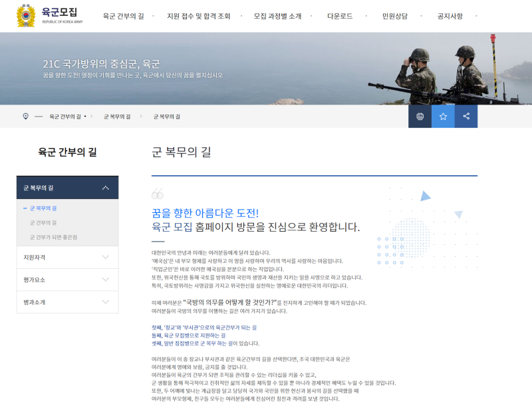Collapse the 군 복무의 길 sidebar menu
Screen dimensions: 532x410
[x=106, y=187]
